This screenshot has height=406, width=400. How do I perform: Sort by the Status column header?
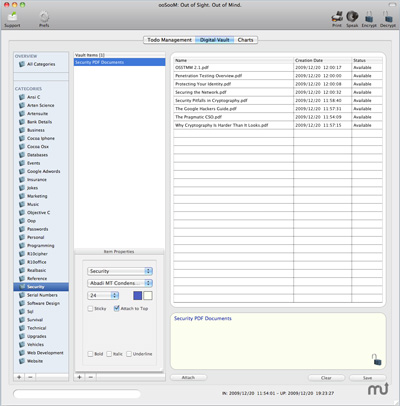(x=367, y=60)
